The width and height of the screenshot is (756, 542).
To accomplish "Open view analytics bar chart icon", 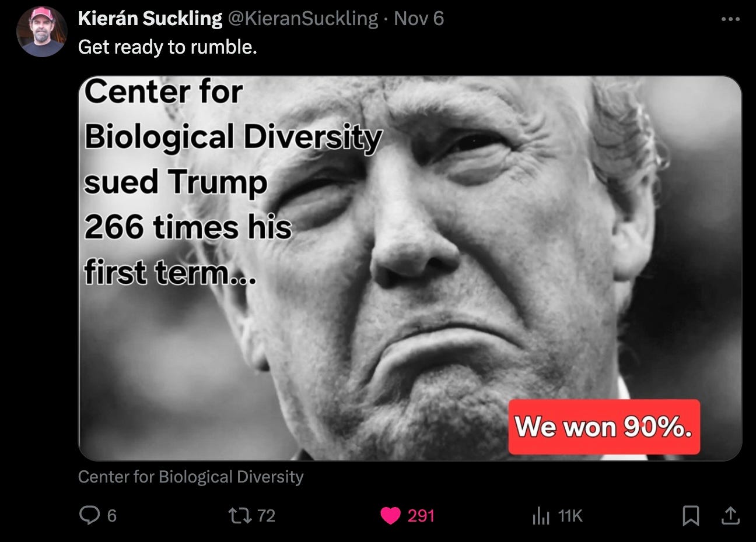I will click(541, 516).
